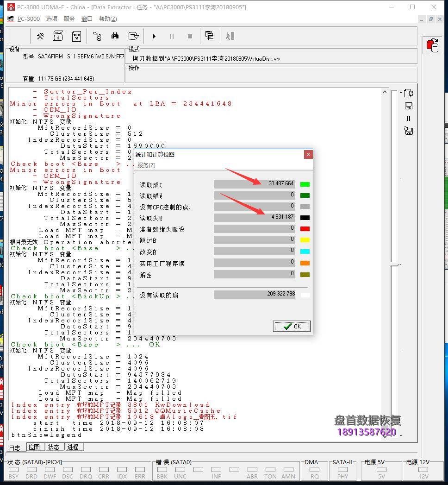Open the 选项 menu
This screenshot has width=448, height=485.
tap(52, 19)
